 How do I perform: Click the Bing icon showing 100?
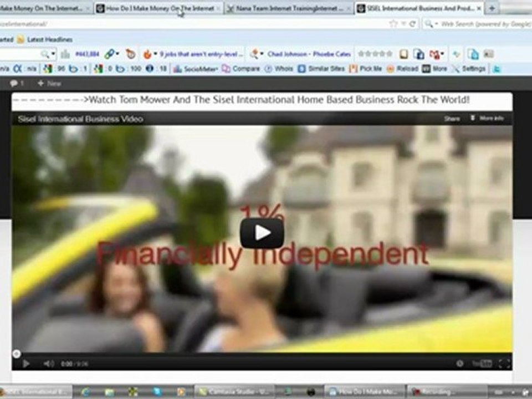[x=121, y=69]
